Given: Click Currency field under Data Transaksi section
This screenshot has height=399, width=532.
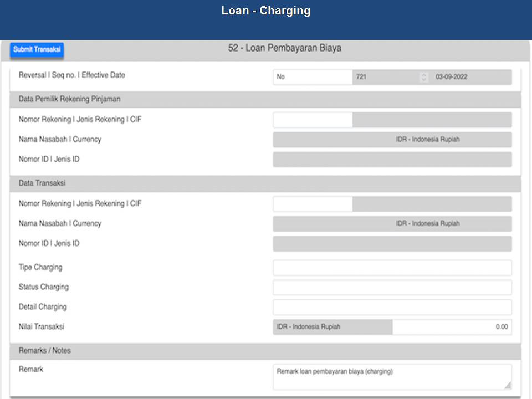Looking at the screenshot, I should [427, 224].
